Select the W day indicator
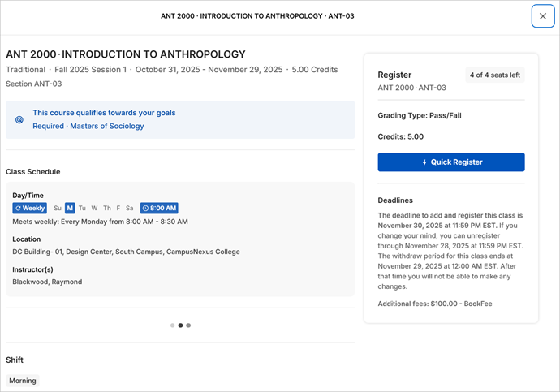The image size is (560, 392). pos(94,208)
